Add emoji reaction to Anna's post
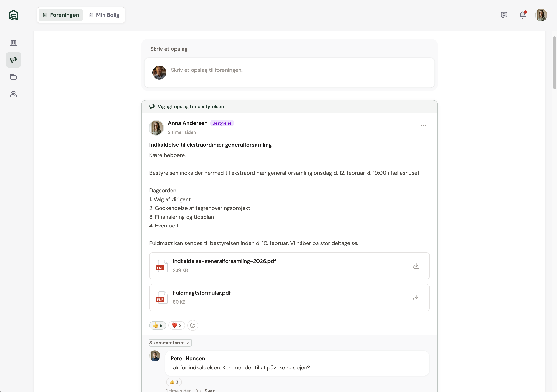 click(x=193, y=325)
